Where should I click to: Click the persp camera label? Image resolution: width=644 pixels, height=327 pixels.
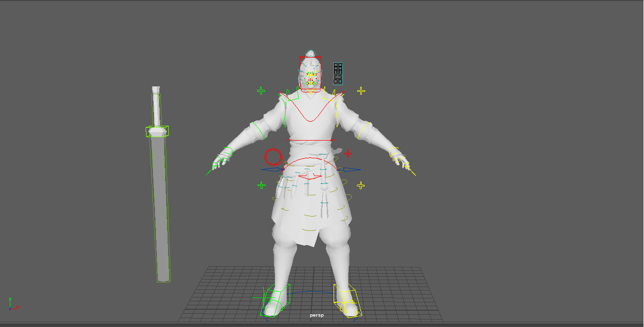[316, 315]
